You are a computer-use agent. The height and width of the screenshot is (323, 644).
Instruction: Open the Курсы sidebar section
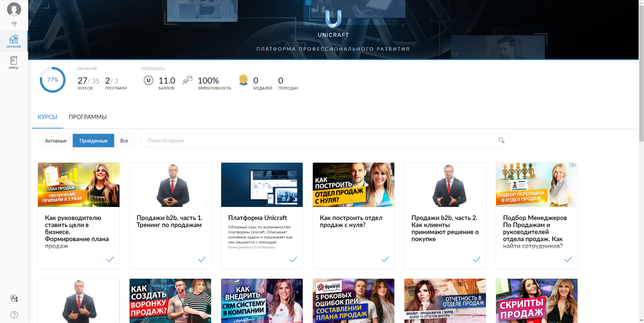click(x=14, y=63)
